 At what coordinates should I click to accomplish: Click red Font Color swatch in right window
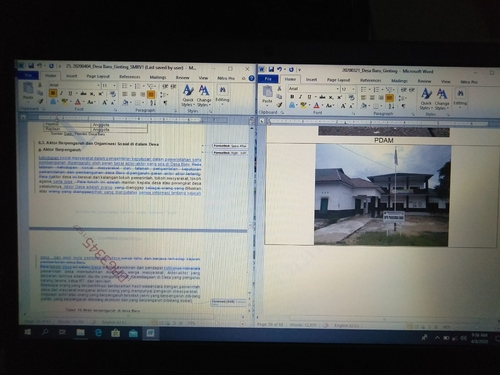pos(316,106)
